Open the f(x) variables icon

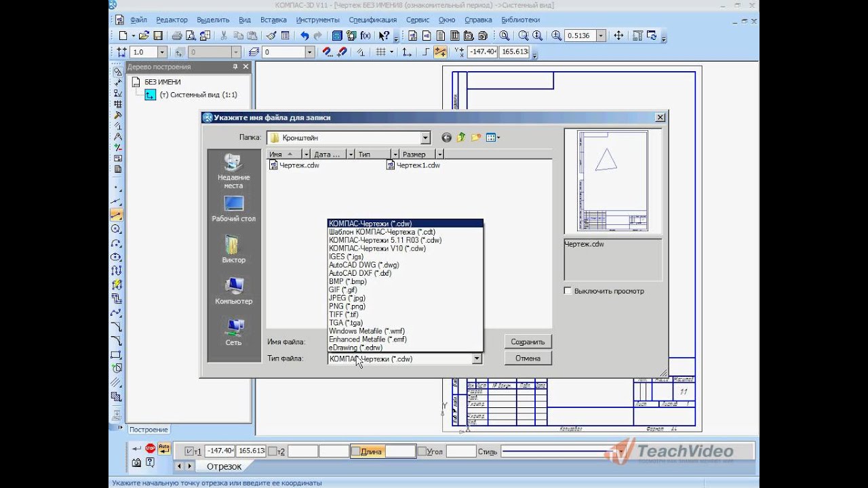point(366,36)
